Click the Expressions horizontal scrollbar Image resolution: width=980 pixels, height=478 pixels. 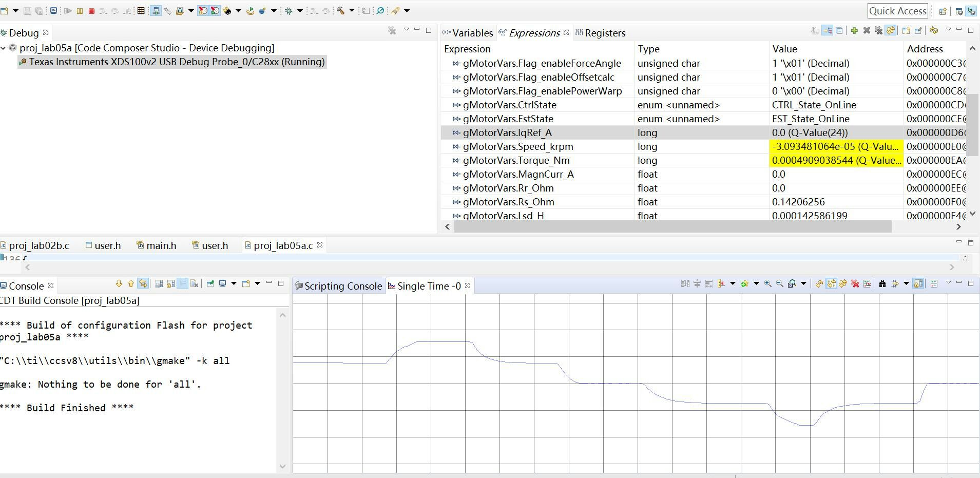point(672,226)
